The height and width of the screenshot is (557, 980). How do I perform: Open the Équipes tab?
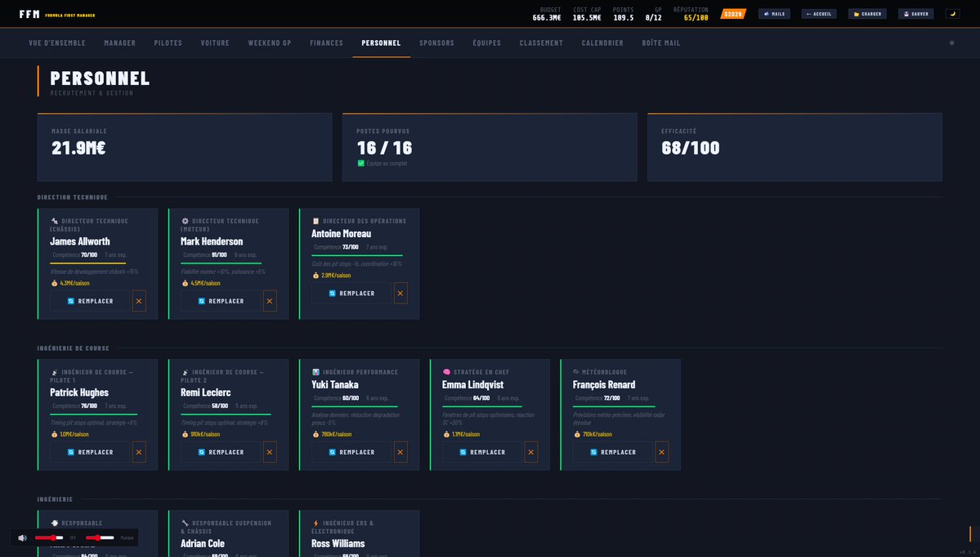click(x=487, y=43)
